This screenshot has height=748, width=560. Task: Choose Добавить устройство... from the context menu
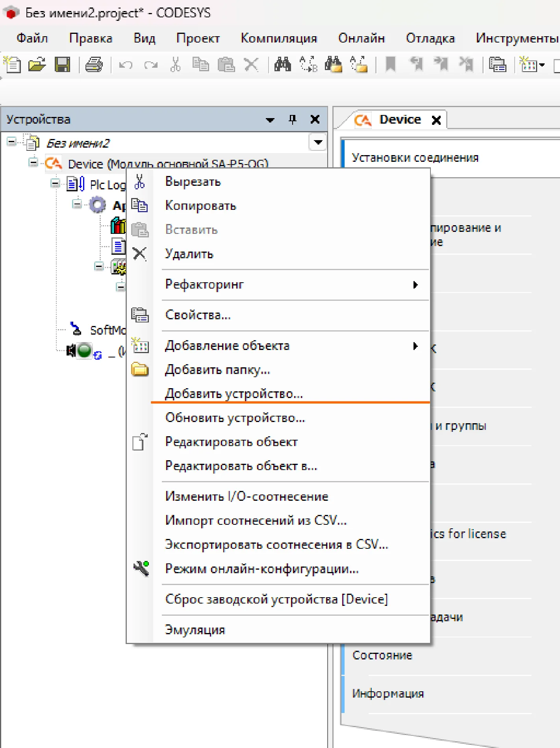[278, 394]
